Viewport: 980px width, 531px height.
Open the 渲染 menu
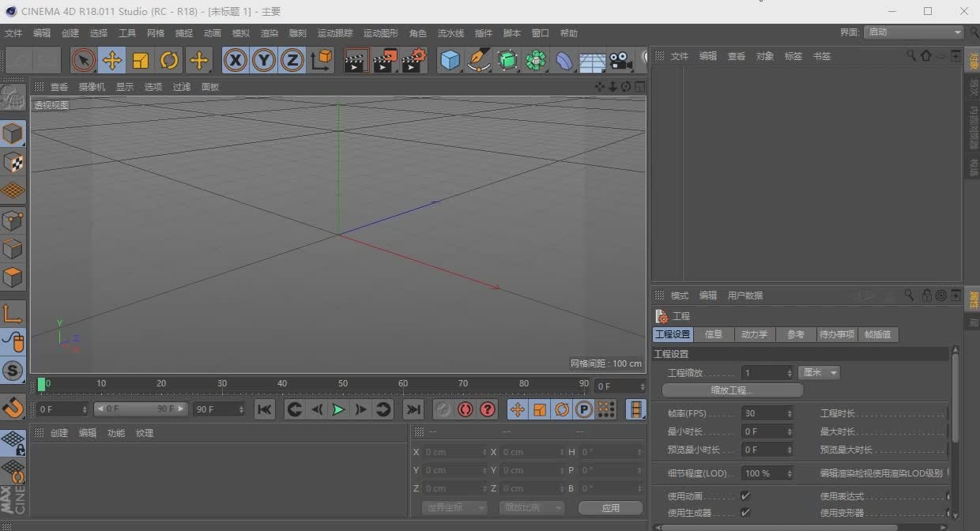tap(269, 33)
